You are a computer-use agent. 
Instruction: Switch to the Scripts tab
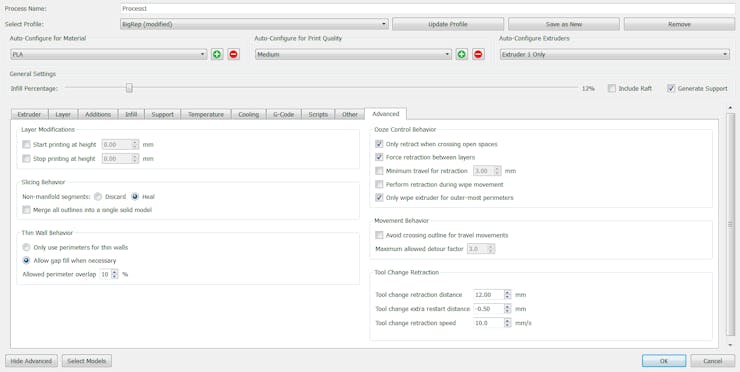[x=318, y=114]
